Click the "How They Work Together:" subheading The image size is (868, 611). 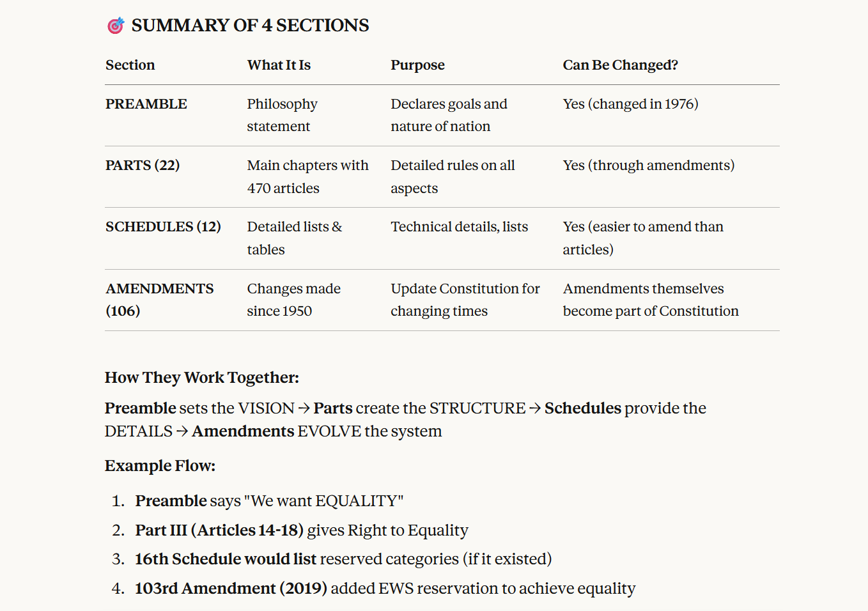202,378
